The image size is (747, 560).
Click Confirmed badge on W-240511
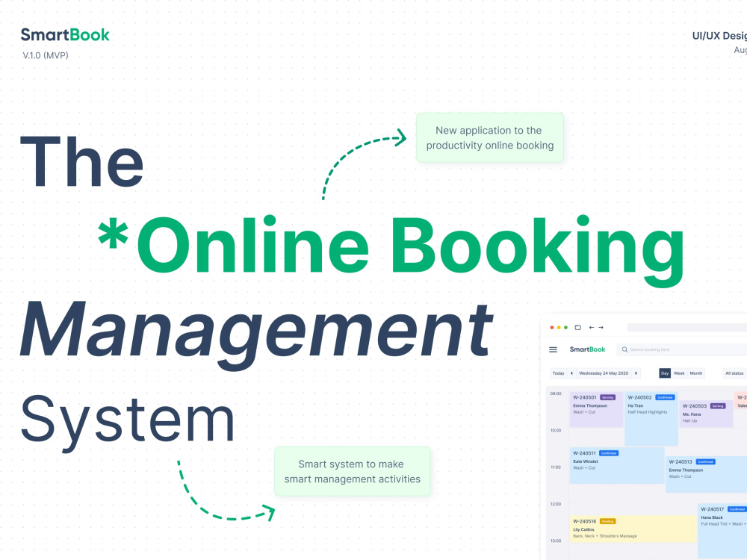[x=609, y=453]
